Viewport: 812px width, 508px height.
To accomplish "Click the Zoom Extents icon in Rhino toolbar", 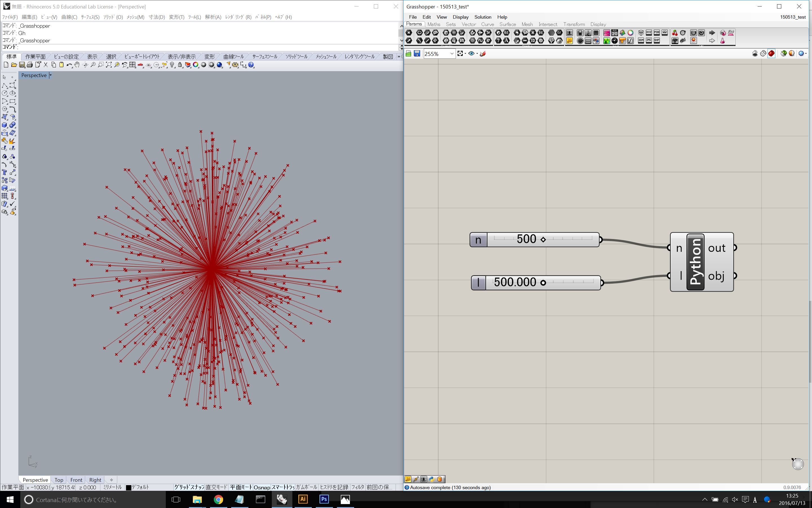I will tap(109, 65).
